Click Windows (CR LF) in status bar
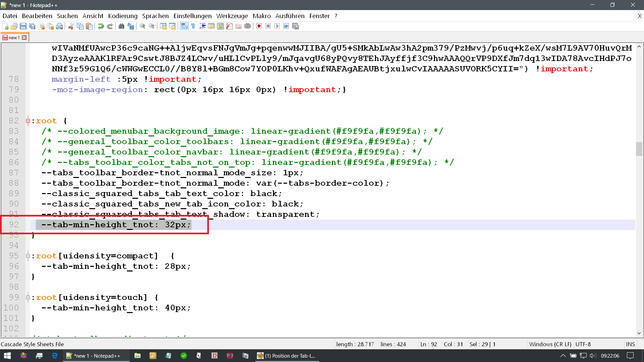Viewport: 644px width, 362px height. [x=550, y=344]
